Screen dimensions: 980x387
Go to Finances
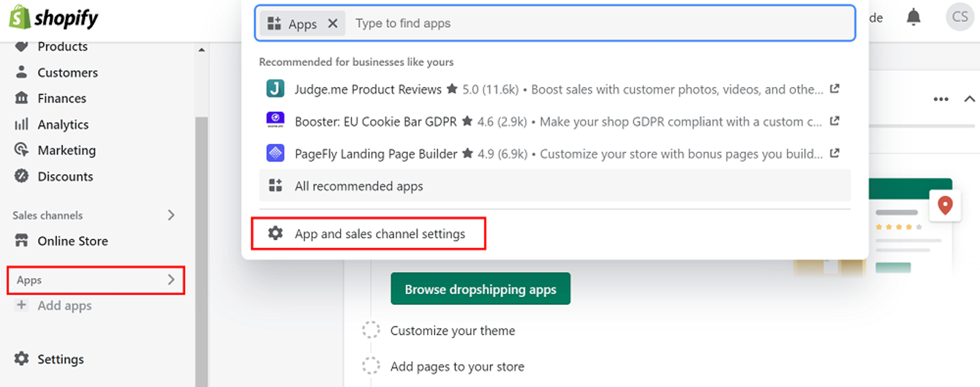coord(62,99)
